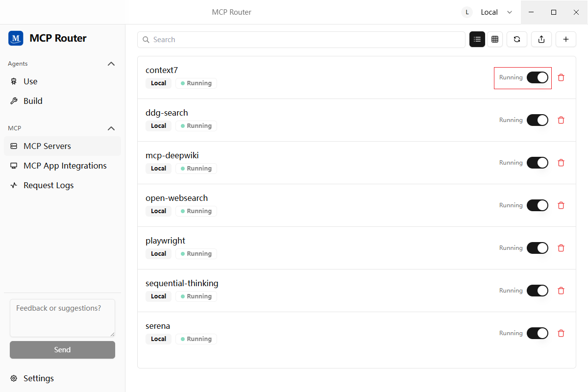Focus the server Search field
The width and height of the screenshot is (588, 392).
coord(301,40)
